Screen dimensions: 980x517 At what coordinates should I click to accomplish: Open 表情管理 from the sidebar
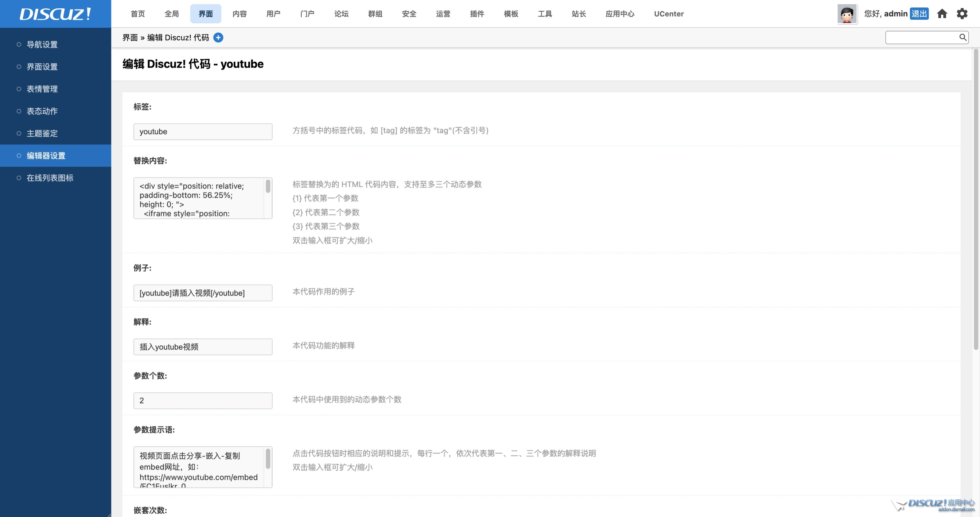pyautogui.click(x=42, y=89)
